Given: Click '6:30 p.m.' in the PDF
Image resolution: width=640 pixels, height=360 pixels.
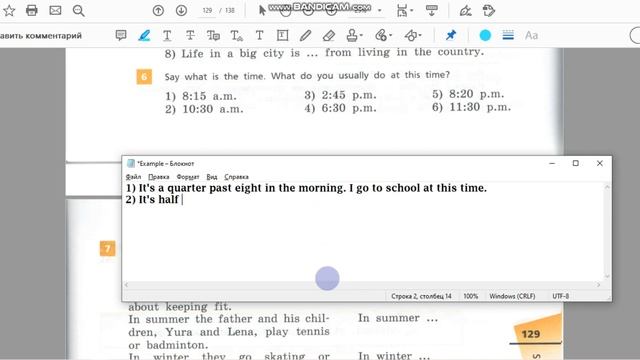Looking at the screenshot, I should click(x=349, y=108).
